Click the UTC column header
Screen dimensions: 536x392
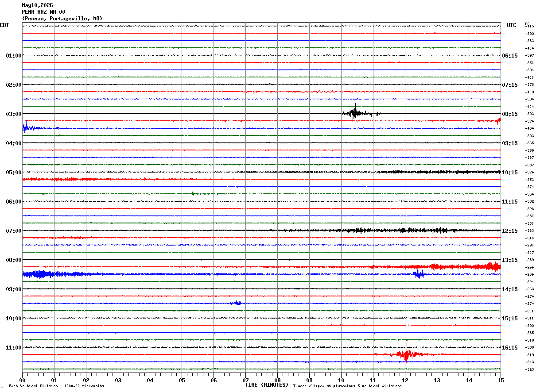[x=512, y=25]
